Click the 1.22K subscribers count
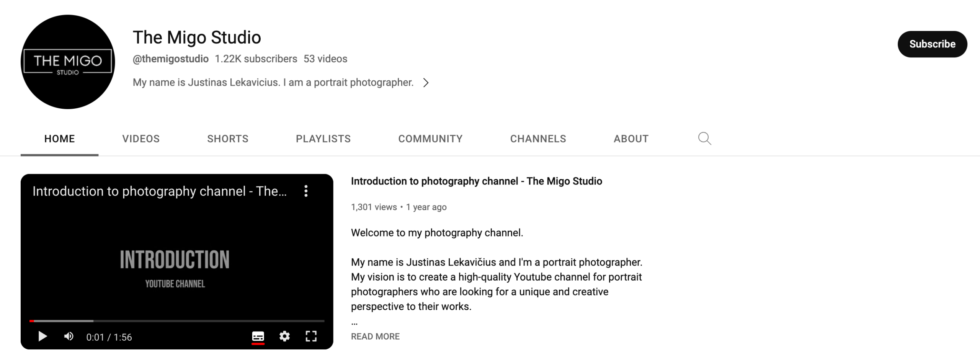 (256, 59)
